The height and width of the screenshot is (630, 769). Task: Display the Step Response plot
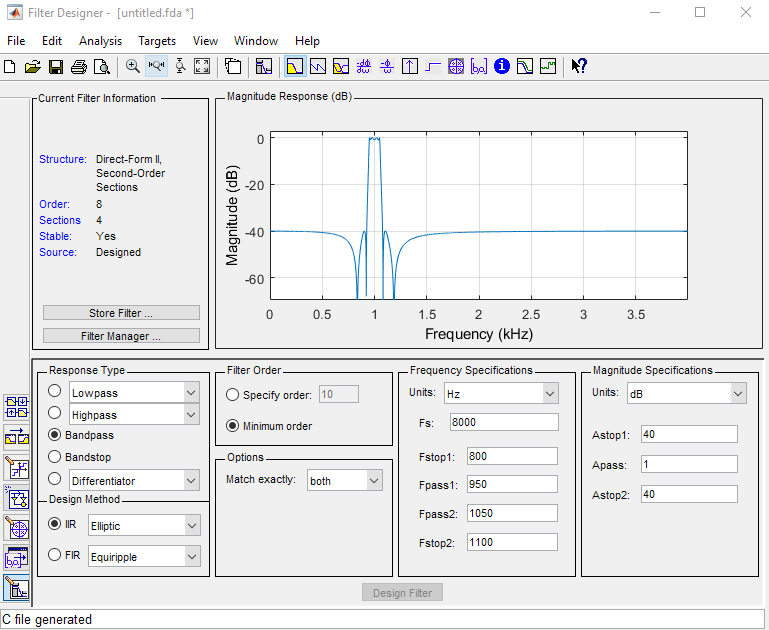tap(433, 66)
